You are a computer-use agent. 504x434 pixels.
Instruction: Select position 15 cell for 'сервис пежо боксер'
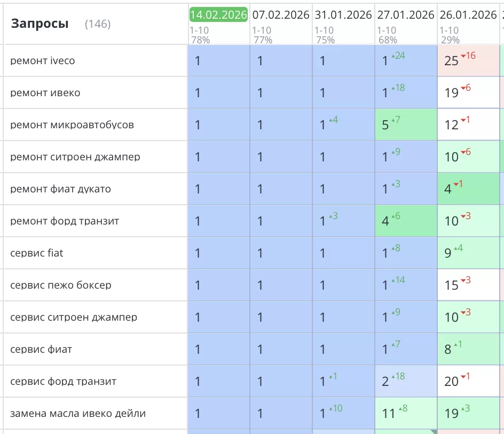coord(468,285)
